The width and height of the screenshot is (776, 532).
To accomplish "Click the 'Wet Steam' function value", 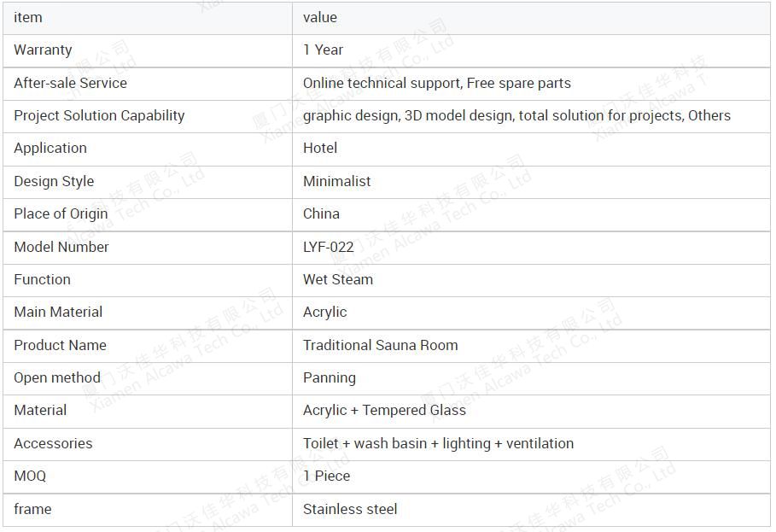I will click(x=337, y=279).
